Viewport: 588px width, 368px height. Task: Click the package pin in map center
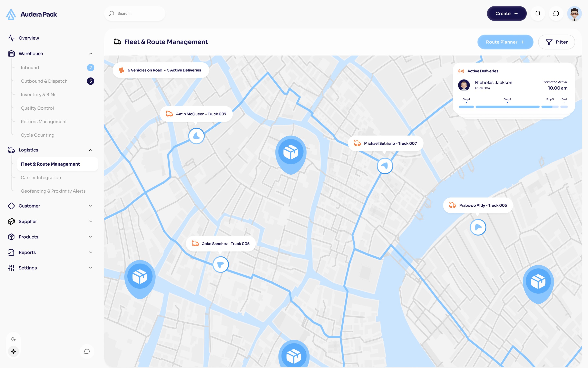[291, 155]
